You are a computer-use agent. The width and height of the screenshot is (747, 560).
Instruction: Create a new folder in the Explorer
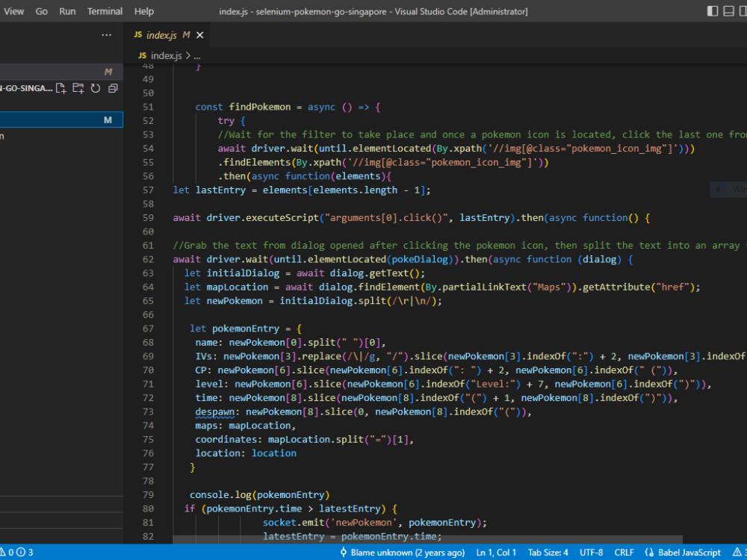coord(78,88)
